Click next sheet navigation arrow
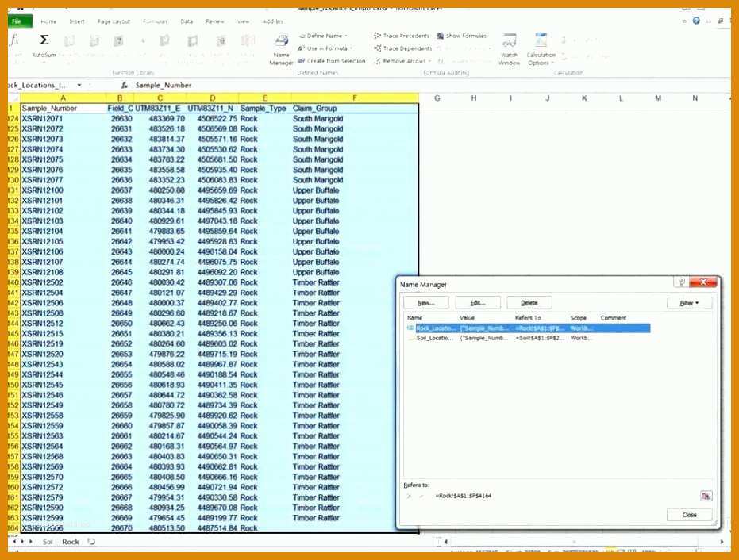This screenshot has width=739, height=560. (22, 542)
